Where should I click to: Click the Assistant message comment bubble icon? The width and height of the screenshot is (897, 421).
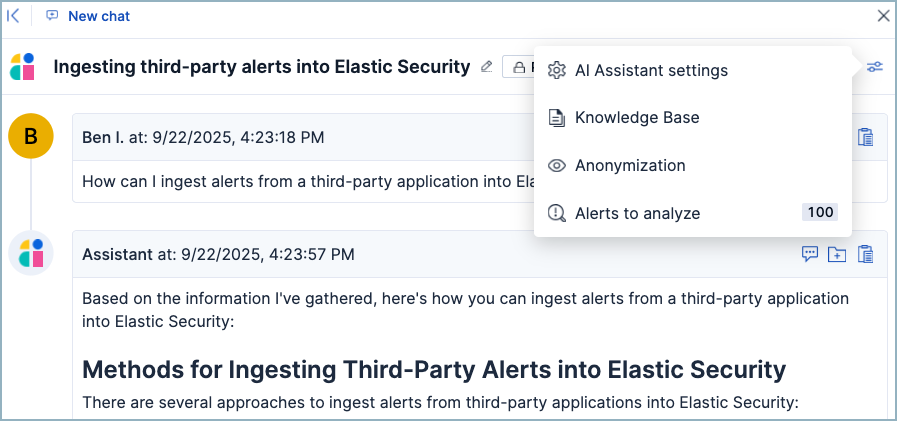click(810, 254)
